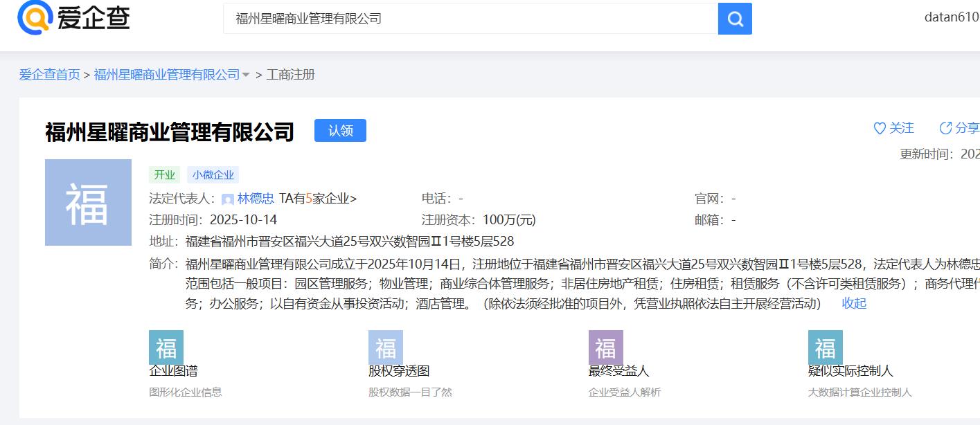Collapse company intro with 收起
This screenshot has height=425, width=980.
[x=854, y=303]
